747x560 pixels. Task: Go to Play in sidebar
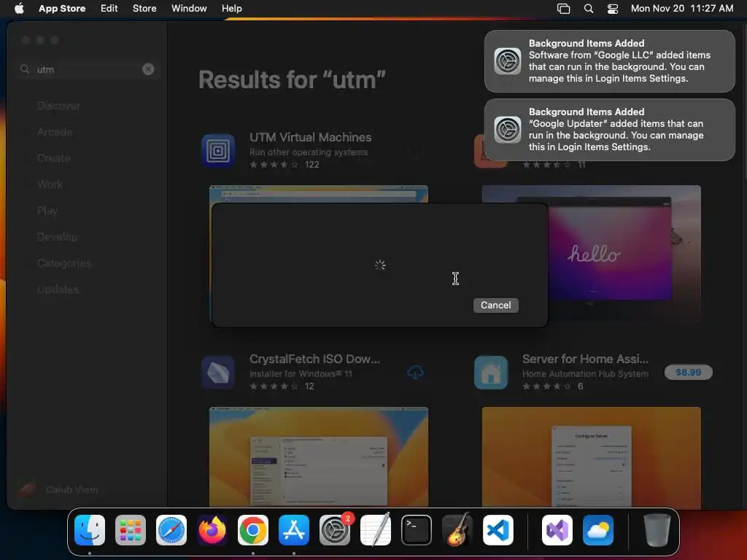(47, 211)
